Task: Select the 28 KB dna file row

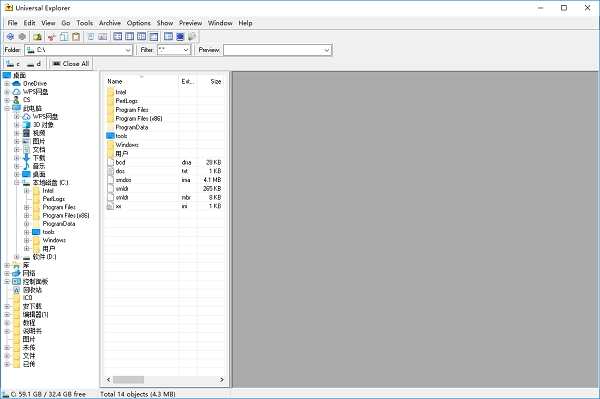Action: point(164,162)
